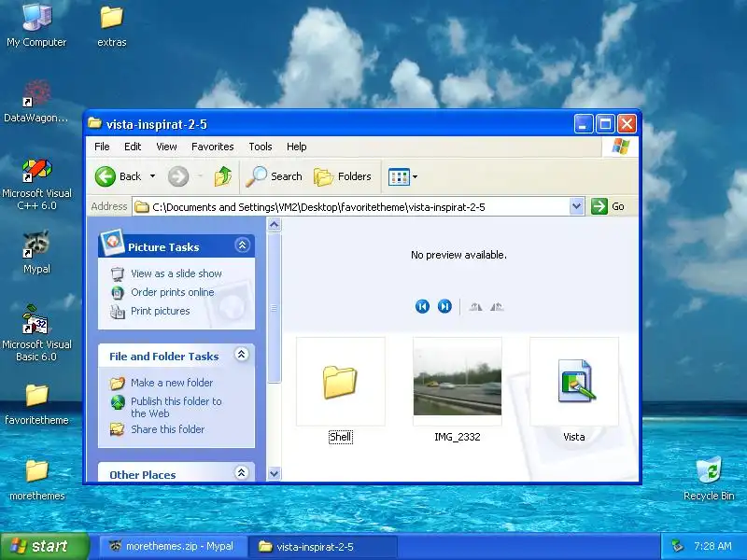Viewport: 747px width, 560px height.
Task: Select the IMG_2332 picture thumbnail
Action: [458, 382]
